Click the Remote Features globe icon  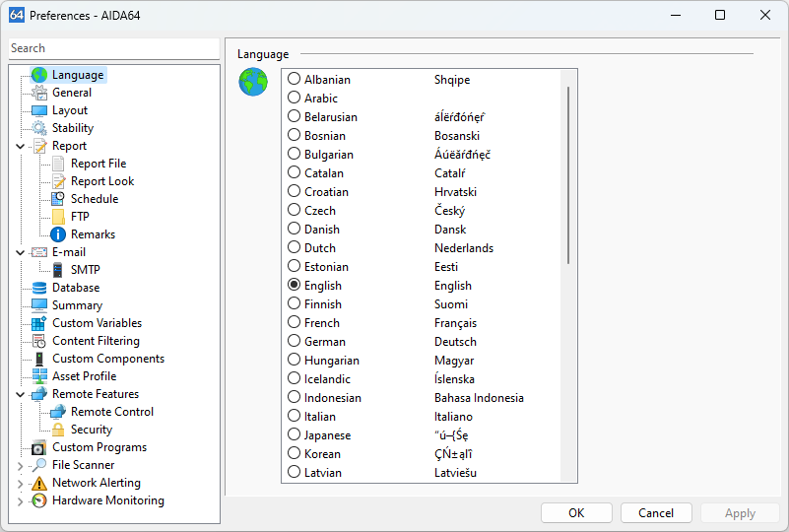coord(39,394)
